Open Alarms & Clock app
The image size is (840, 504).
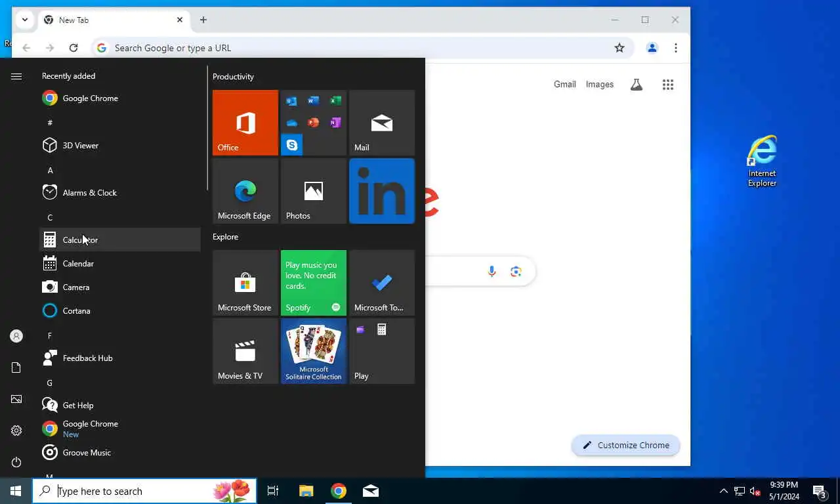(x=120, y=193)
